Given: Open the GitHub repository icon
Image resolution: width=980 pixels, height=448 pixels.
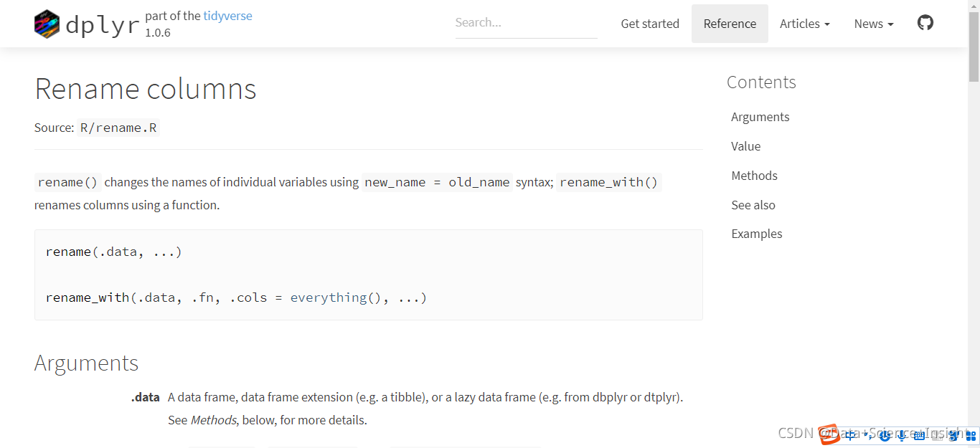Looking at the screenshot, I should (925, 23).
